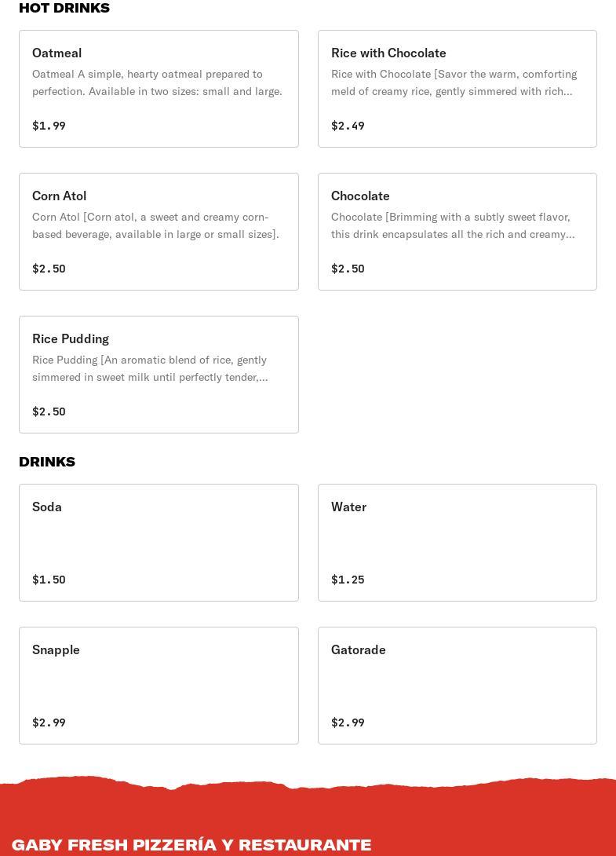Click the Rice Pudding description text
616x856 pixels.
(150, 368)
